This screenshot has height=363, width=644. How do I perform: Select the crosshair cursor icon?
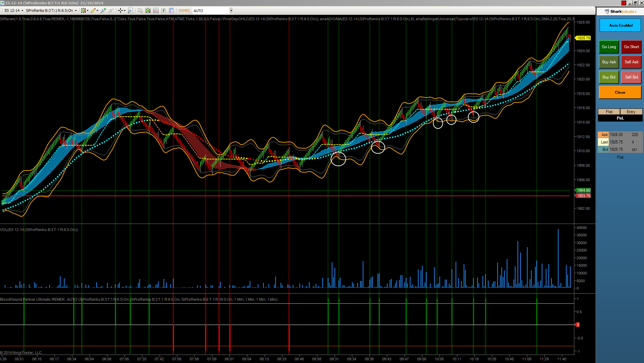[120, 10]
